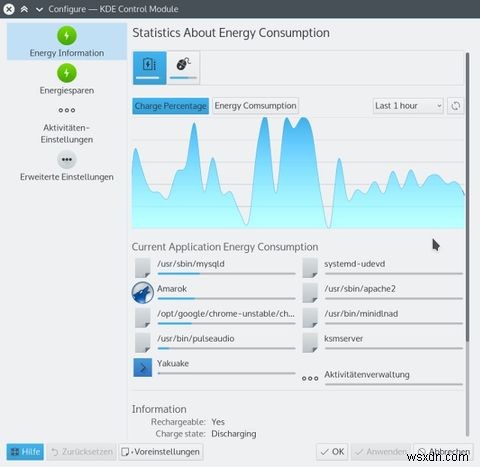Confirm with the OK button

tap(332, 452)
